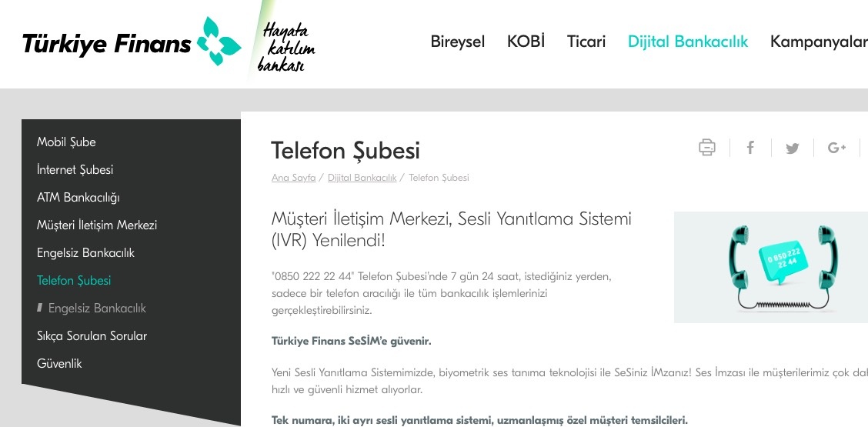This screenshot has width=868, height=427.
Task: Open the Bireysel menu
Action: pyautogui.click(x=457, y=42)
